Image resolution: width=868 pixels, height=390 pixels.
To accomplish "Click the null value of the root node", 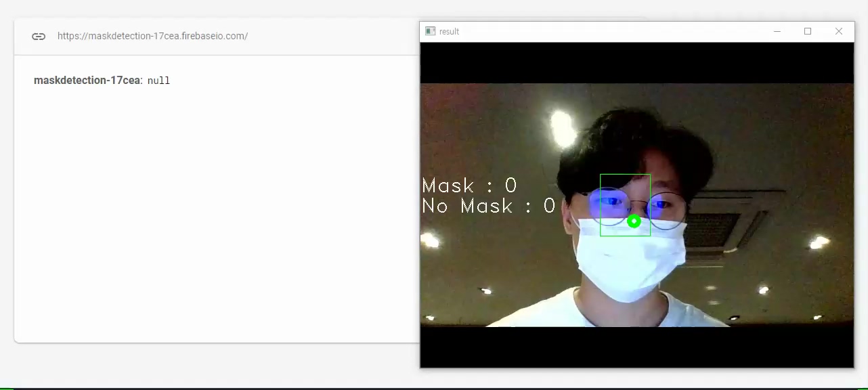I will point(158,81).
